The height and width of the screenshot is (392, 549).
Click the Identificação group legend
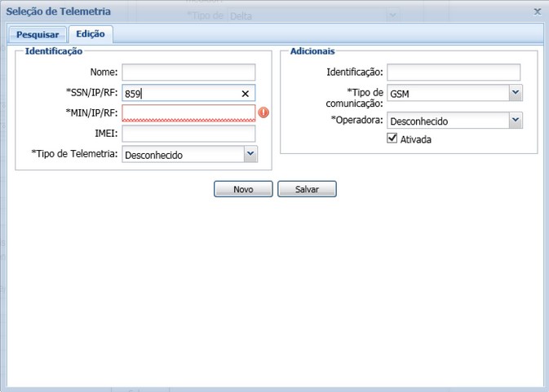pyautogui.click(x=54, y=51)
